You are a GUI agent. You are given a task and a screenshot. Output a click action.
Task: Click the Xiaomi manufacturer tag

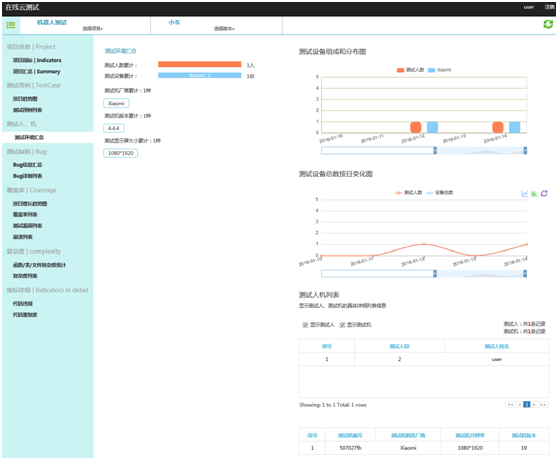(116, 103)
